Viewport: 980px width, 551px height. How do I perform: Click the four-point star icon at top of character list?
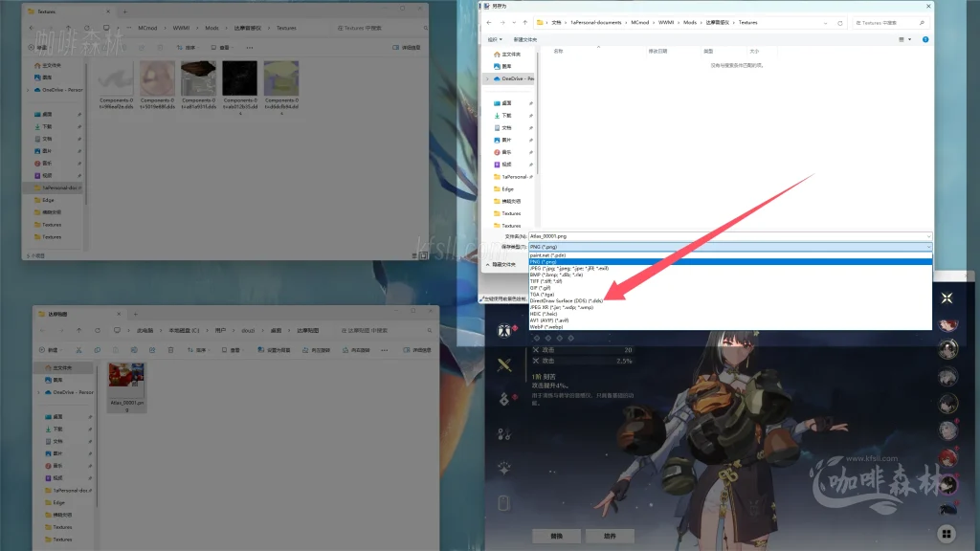[946, 298]
